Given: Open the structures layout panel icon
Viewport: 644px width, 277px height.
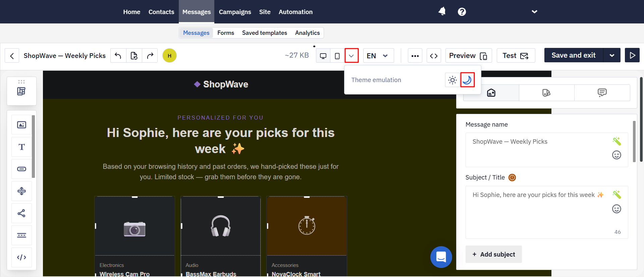Looking at the screenshot, I should [21, 91].
